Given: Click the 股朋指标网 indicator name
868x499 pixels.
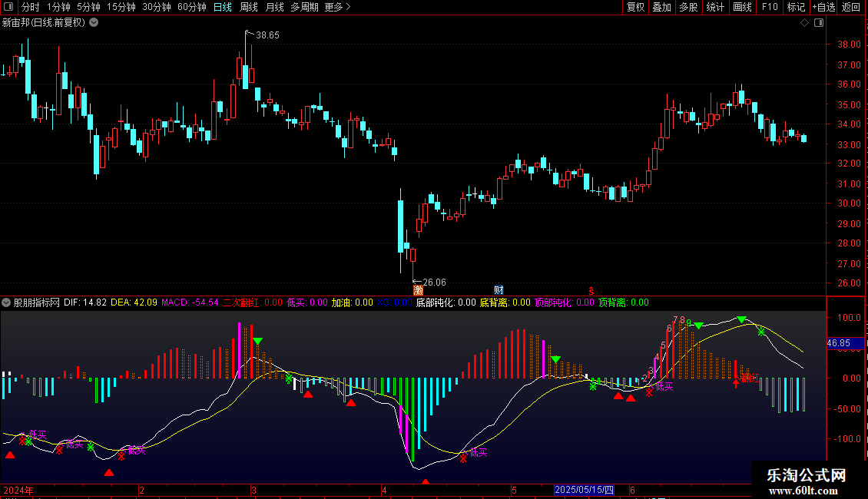Looking at the screenshot, I should tap(37, 302).
